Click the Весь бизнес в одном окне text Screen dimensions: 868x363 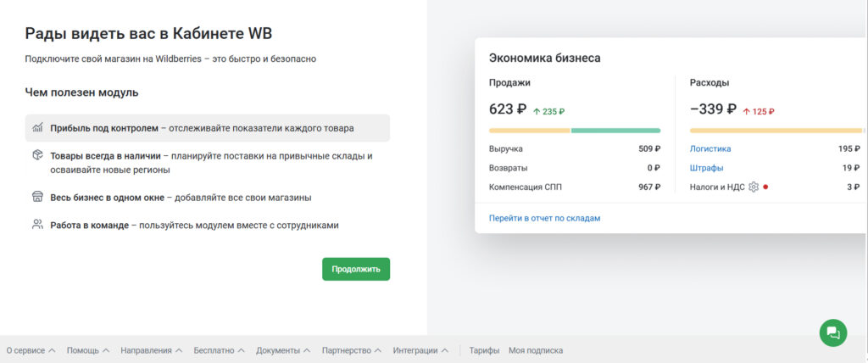(x=181, y=198)
